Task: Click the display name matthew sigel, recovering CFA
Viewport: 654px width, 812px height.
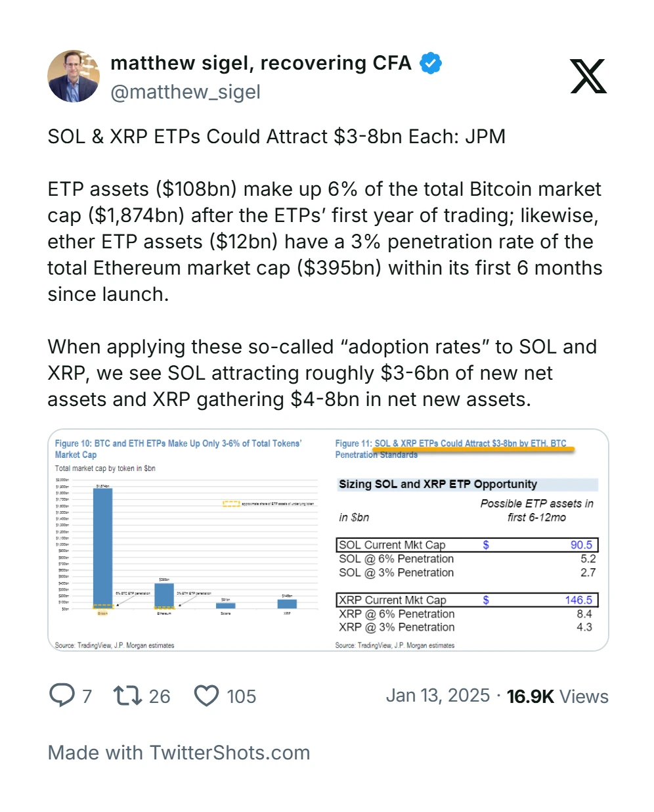Action: 261,63
